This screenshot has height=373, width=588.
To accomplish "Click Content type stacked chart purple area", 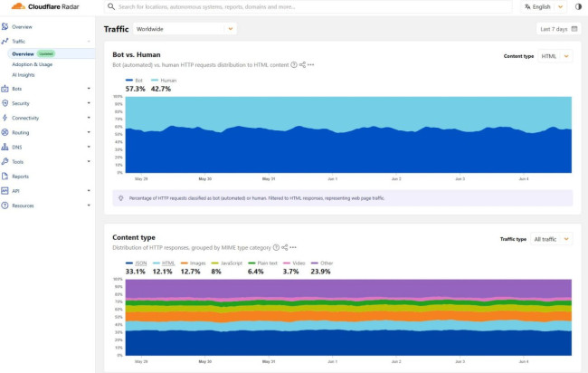I will [348, 288].
